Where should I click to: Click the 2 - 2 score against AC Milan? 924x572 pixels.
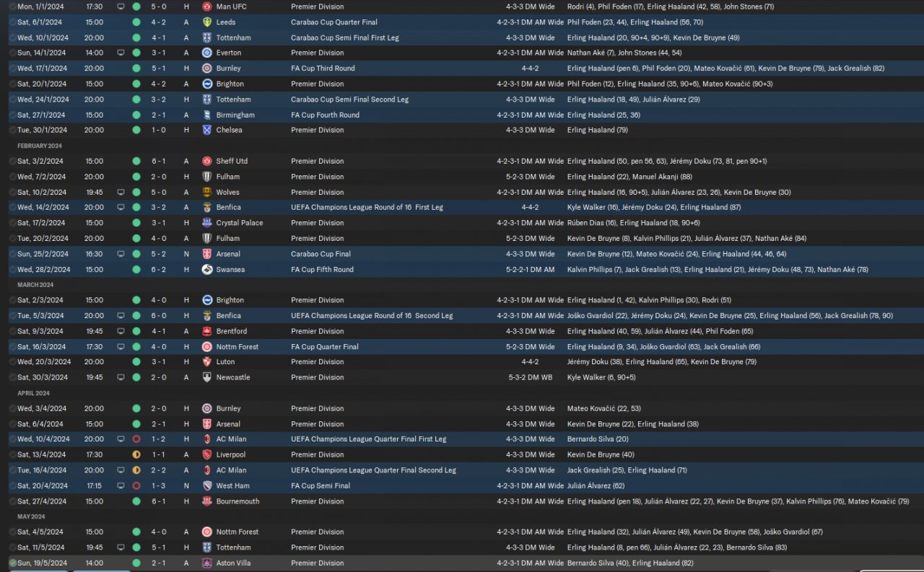coord(160,470)
